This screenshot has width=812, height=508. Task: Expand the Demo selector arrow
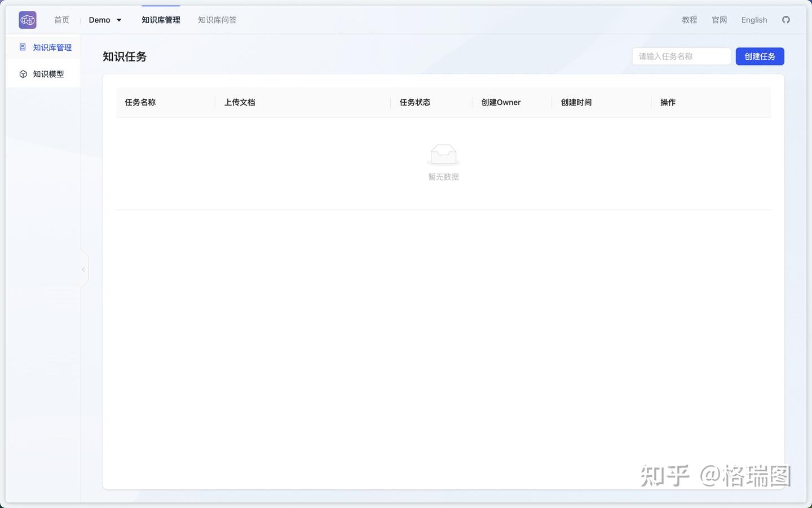click(x=119, y=20)
